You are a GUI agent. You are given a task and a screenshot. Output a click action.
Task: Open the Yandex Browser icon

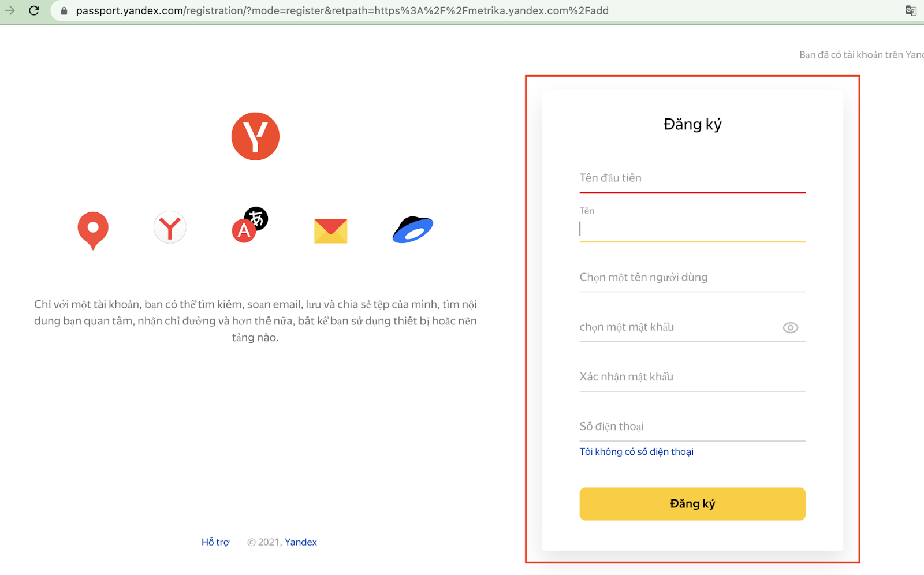(x=170, y=227)
